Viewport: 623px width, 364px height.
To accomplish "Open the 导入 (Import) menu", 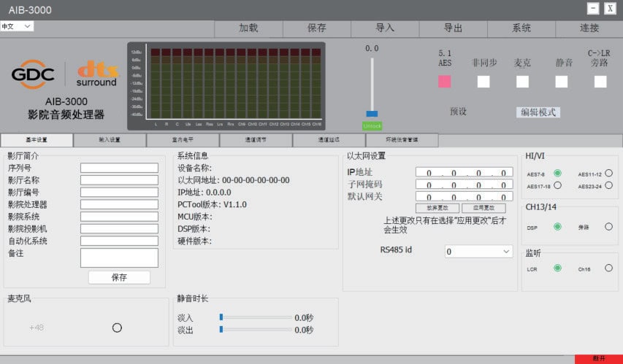I will (385, 28).
